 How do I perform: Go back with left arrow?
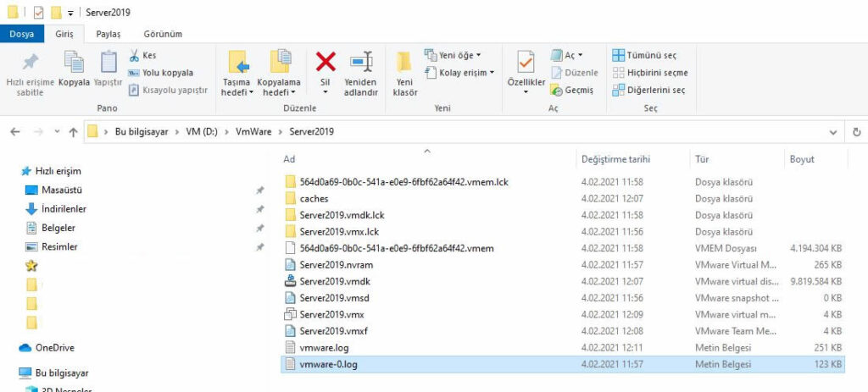(15, 132)
